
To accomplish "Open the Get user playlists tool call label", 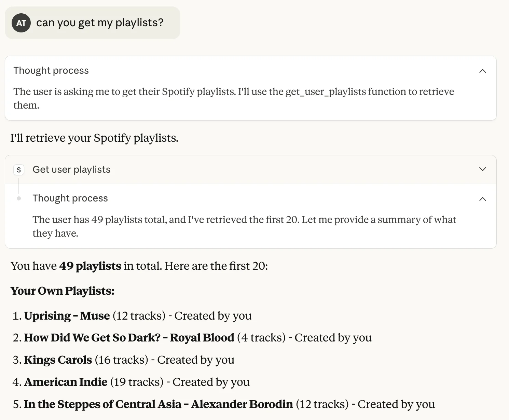I will tap(71, 170).
